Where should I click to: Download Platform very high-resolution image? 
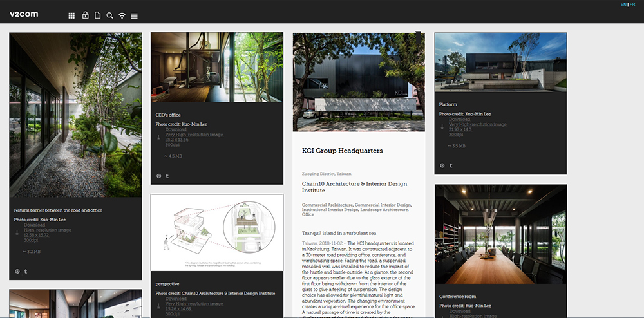coord(478,127)
